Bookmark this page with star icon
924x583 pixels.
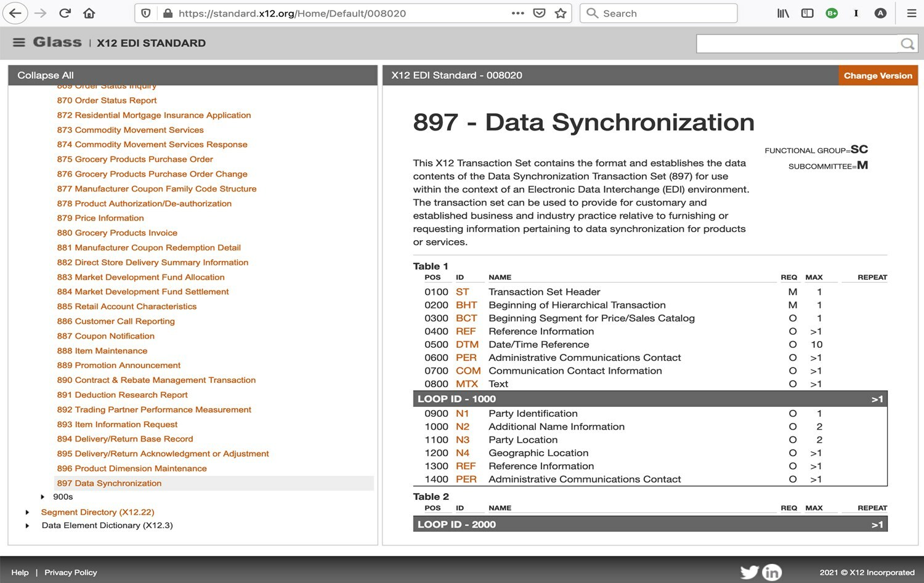coord(561,13)
